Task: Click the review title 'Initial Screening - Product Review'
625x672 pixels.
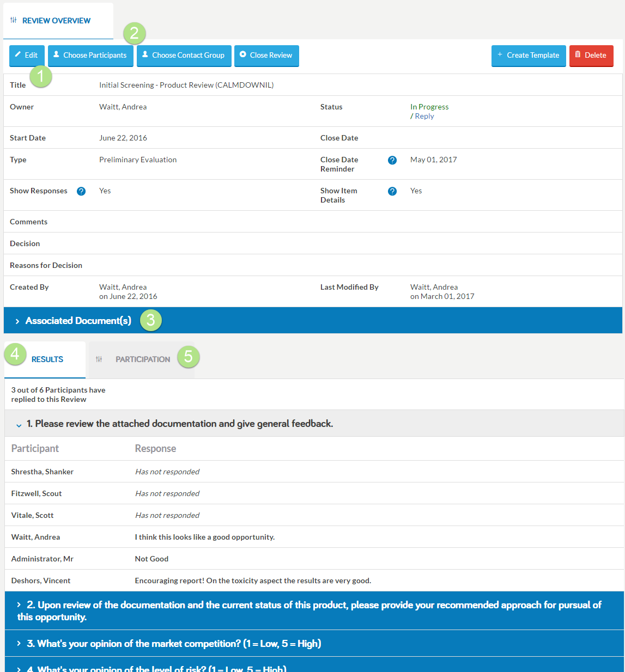Action: click(x=186, y=85)
